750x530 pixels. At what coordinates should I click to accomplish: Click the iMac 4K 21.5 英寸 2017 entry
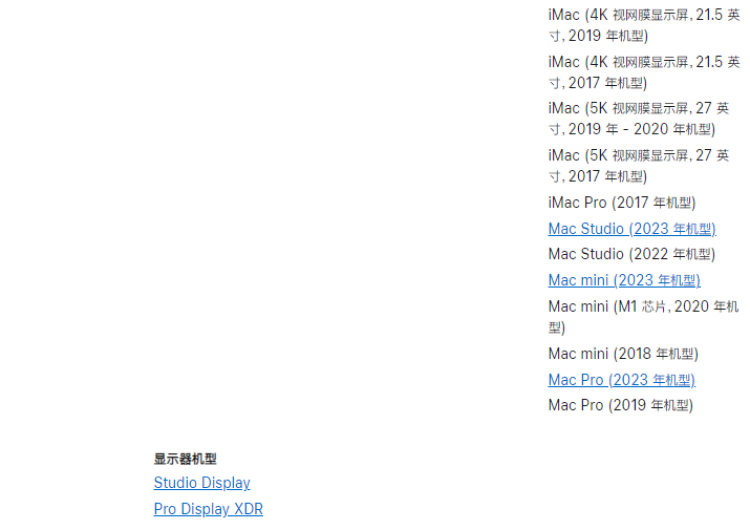point(644,72)
